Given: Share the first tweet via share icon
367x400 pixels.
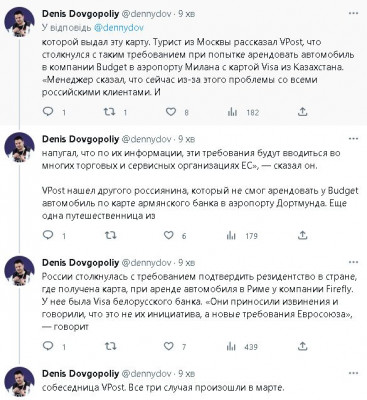Looking at the screenshot, I should (302, 112).
